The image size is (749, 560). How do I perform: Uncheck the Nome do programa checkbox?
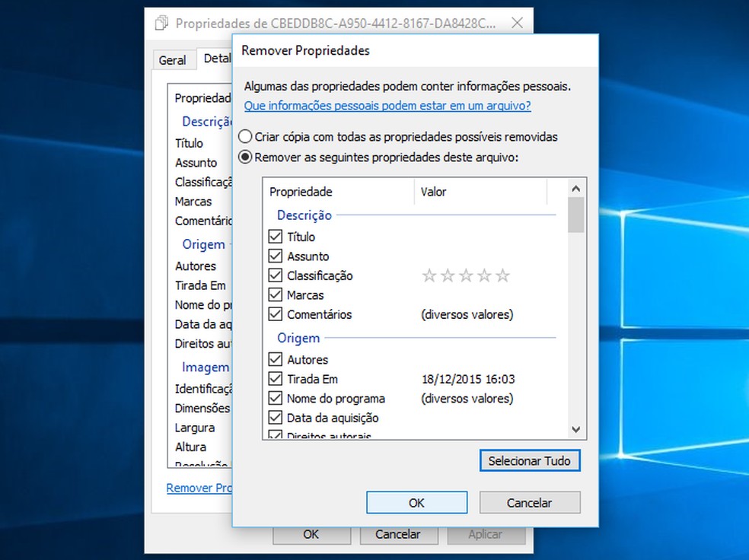click(275, 398)
